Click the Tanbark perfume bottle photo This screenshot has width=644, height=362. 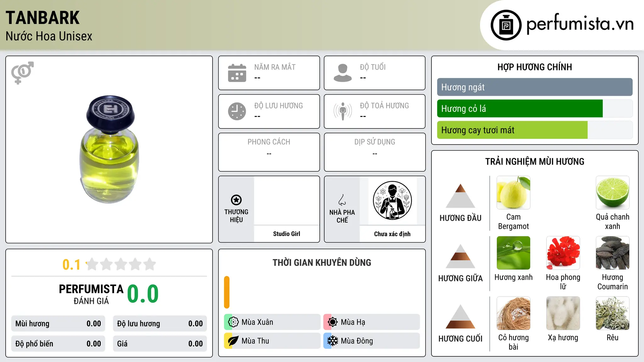[109, 149]
